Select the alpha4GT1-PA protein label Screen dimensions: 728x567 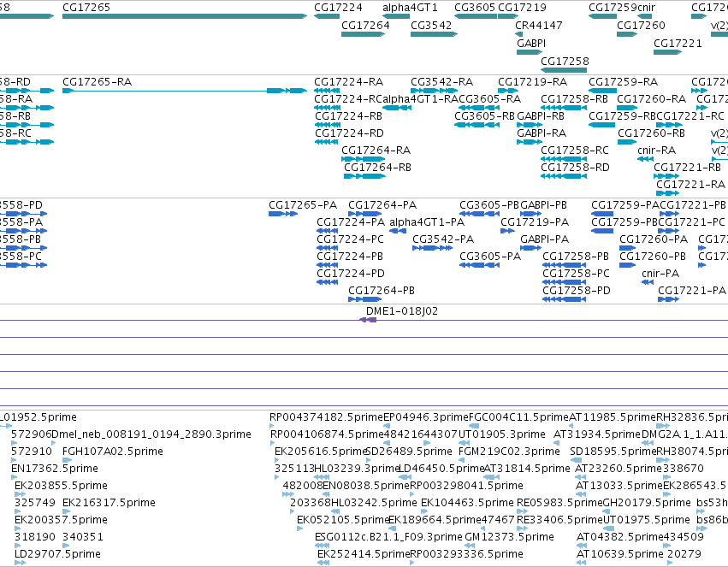(x=427, y=222)
